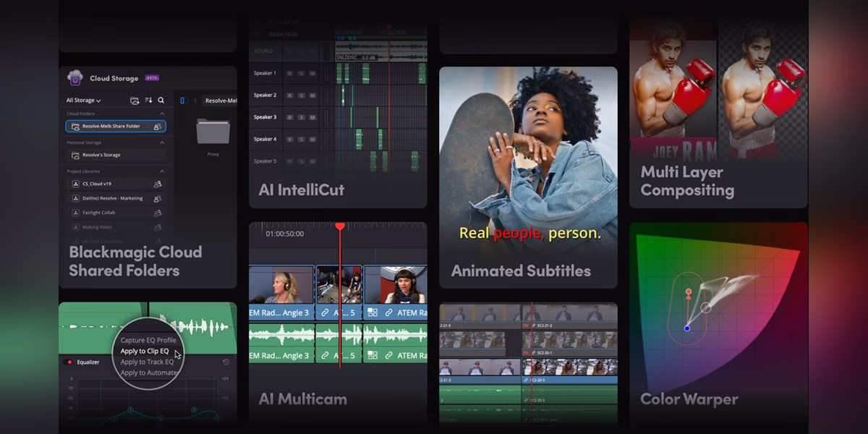Click link icon on the video clip ending in 5

325,312
